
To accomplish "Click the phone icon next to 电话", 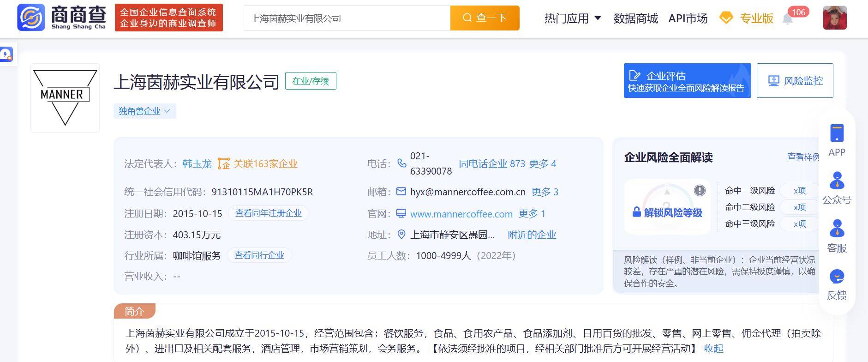I will click(402, 163).
